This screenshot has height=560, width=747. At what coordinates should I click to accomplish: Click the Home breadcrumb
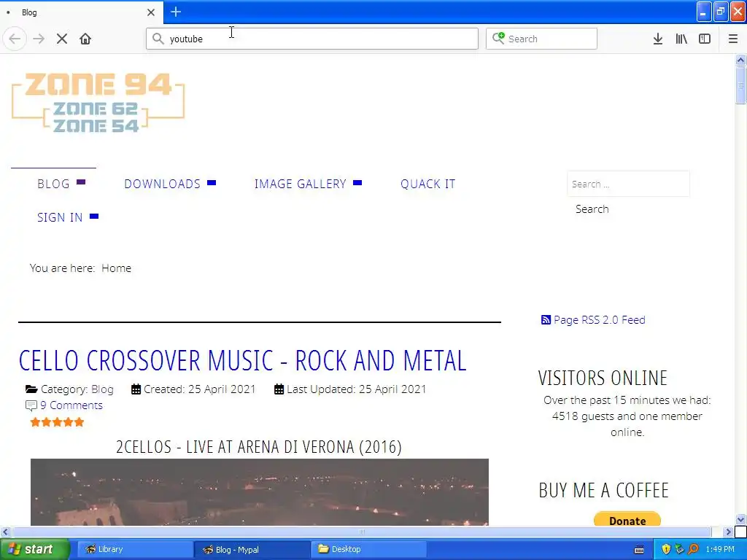pyautogui.click(x=116, y=268)
